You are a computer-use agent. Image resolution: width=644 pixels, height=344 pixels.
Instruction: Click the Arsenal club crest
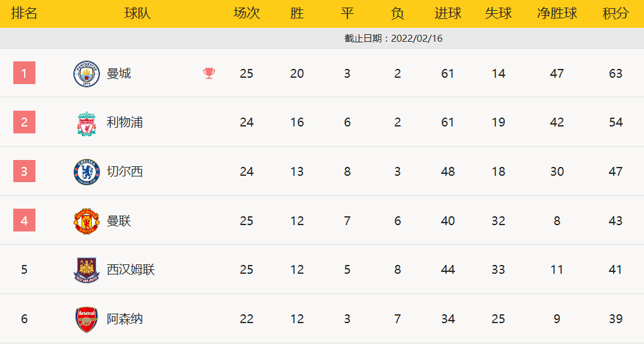[x=87, y=319]
